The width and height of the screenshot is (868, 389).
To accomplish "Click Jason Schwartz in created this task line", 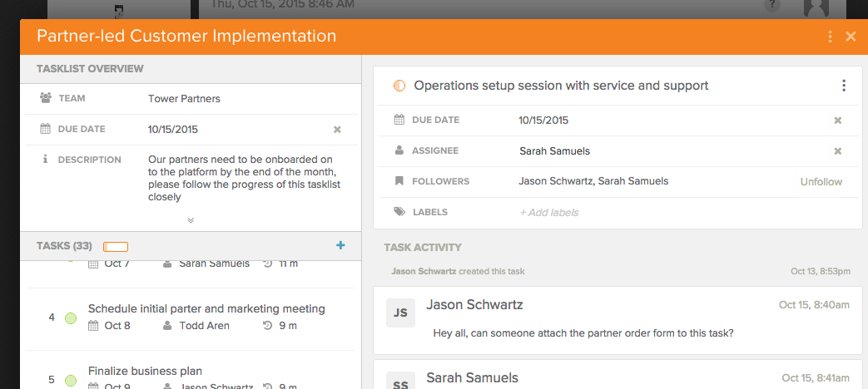I will pyautogui.click(x=424, y=271).
